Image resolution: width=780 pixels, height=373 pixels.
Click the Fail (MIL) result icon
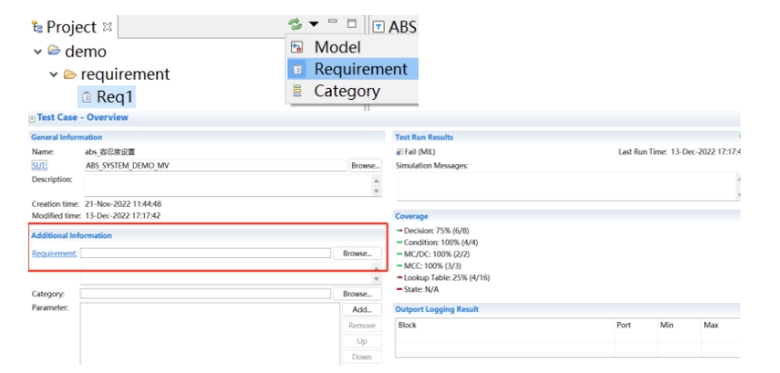[399, 152]
